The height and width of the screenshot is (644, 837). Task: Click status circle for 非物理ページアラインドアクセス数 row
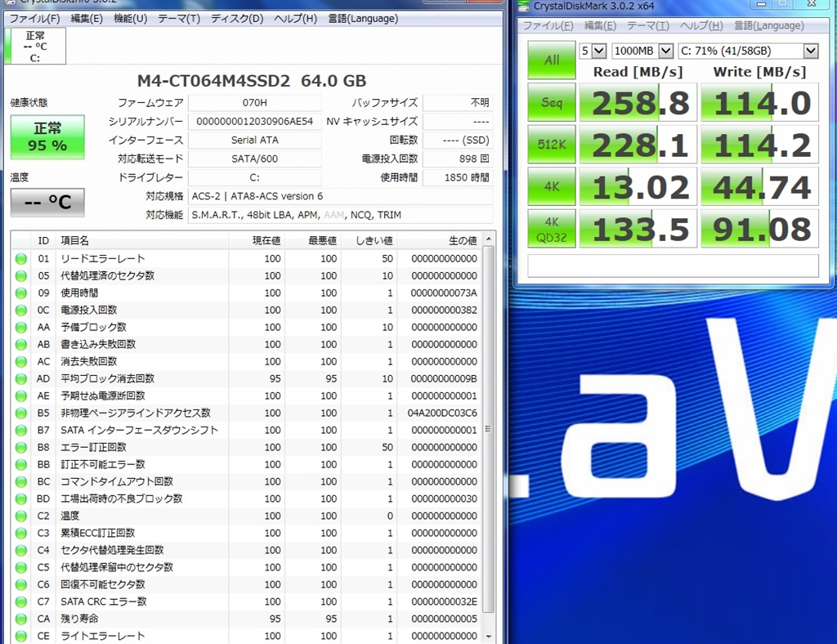point(20,413)
